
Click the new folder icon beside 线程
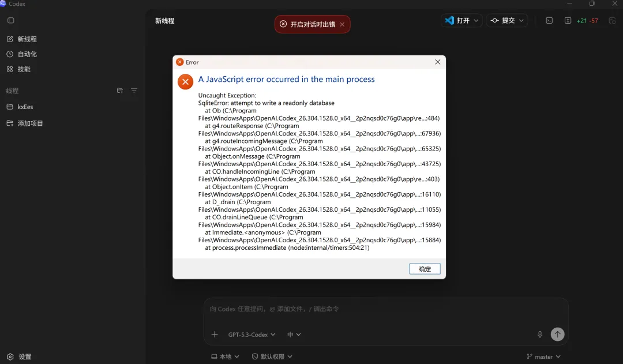120,91
